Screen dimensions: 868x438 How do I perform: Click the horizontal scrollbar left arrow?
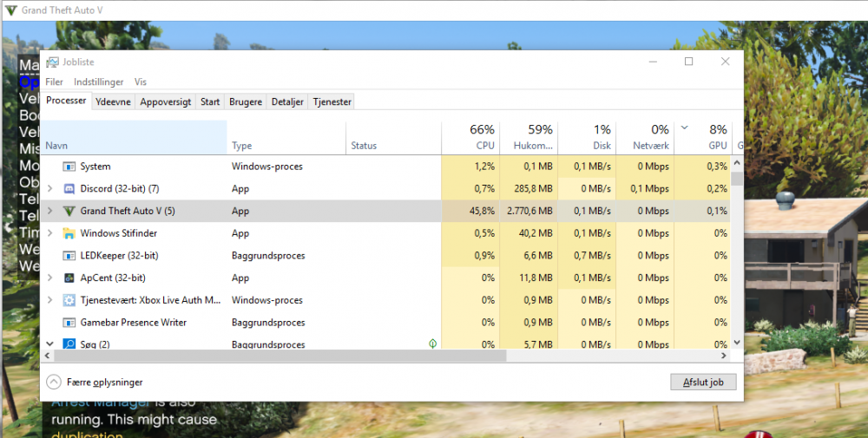[47, 356]
